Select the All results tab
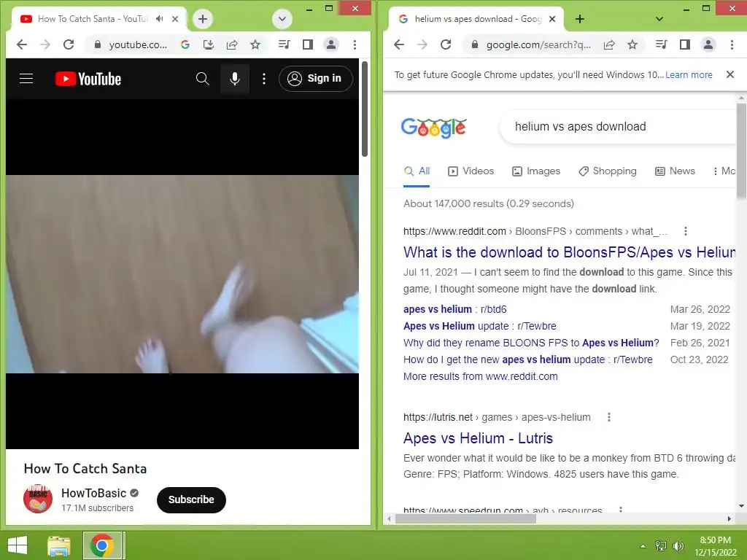747x560 pixels. click(417, 171)
